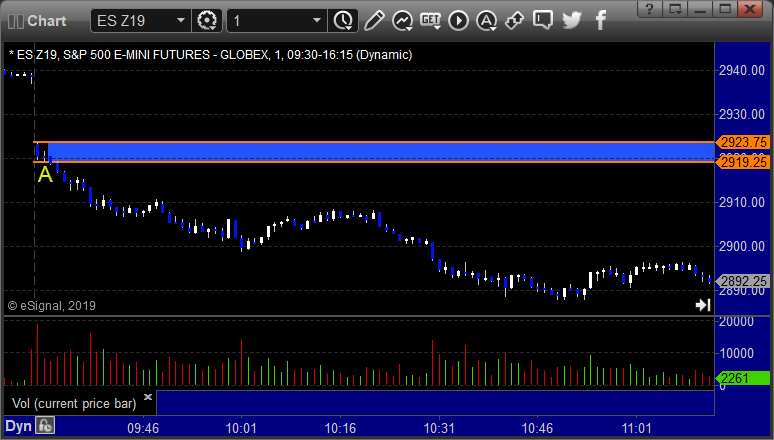Image resolution: width=774 pixels, height=440 pixels.
Task: Select the Vol (current price bar) label
Action: pyautogui.click(x=74, y=403)
